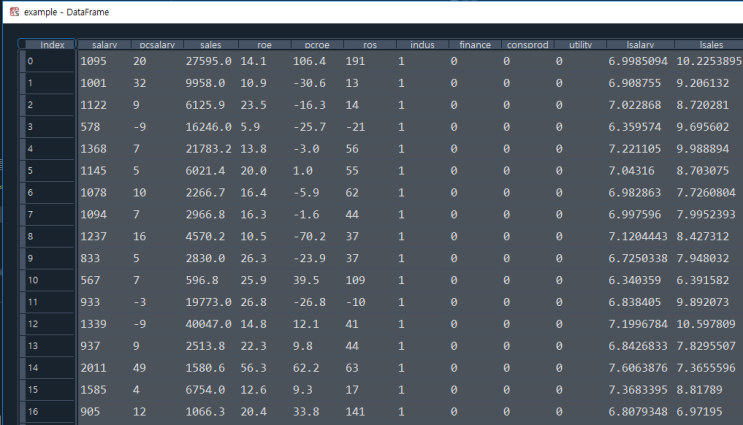Select roe cell 56.3
The image size is (743, 425).
pos(253,368)
